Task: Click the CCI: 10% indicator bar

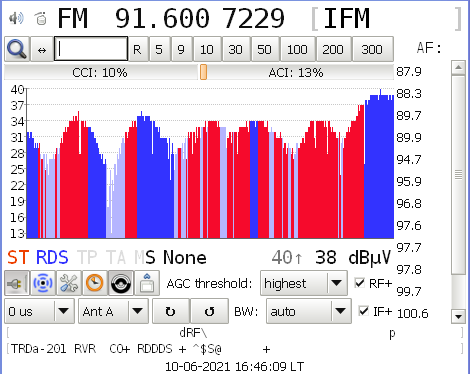Action: coord(100,72)
